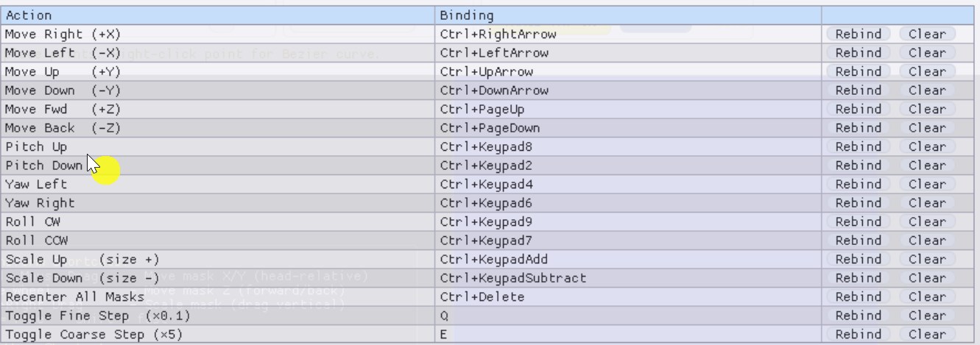Clear the Move Back (-Z) binding

[927, 128]
